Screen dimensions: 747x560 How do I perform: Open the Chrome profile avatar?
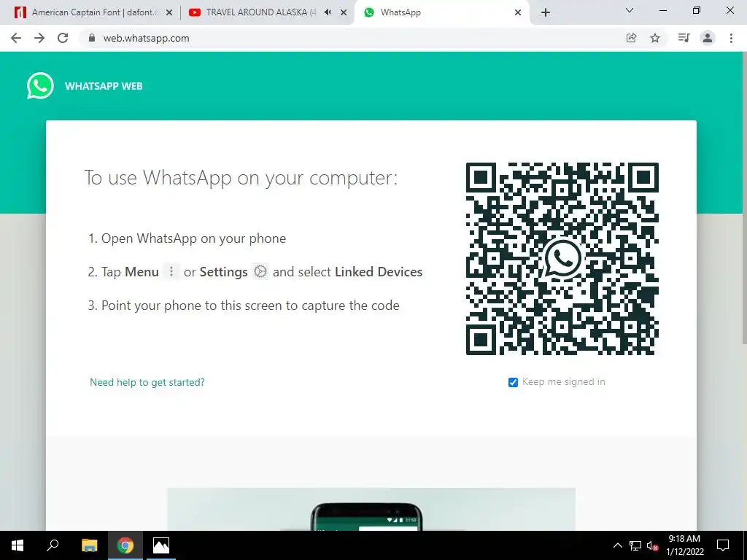708,38
